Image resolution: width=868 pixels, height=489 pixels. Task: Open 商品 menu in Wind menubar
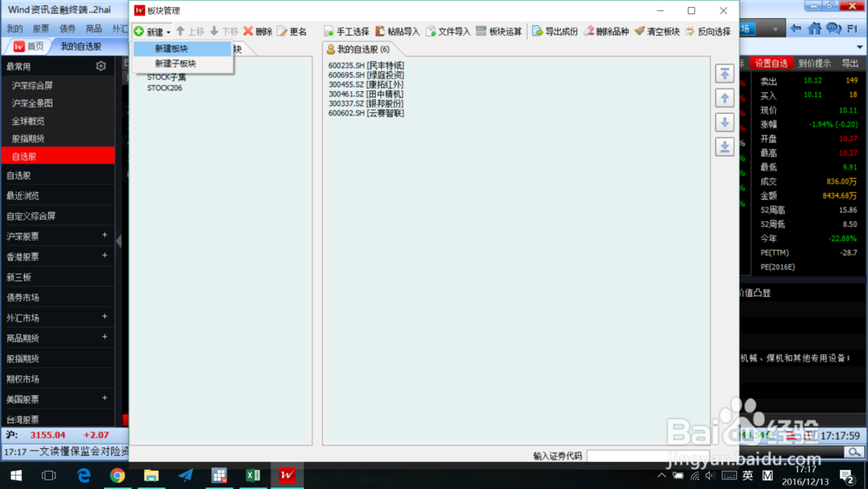(x=94, y=29)
